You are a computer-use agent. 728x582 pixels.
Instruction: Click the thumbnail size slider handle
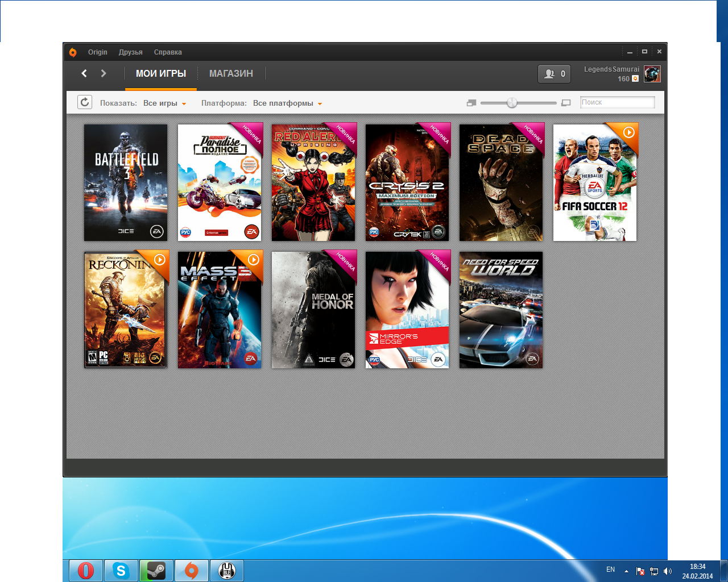click(512, 103)
